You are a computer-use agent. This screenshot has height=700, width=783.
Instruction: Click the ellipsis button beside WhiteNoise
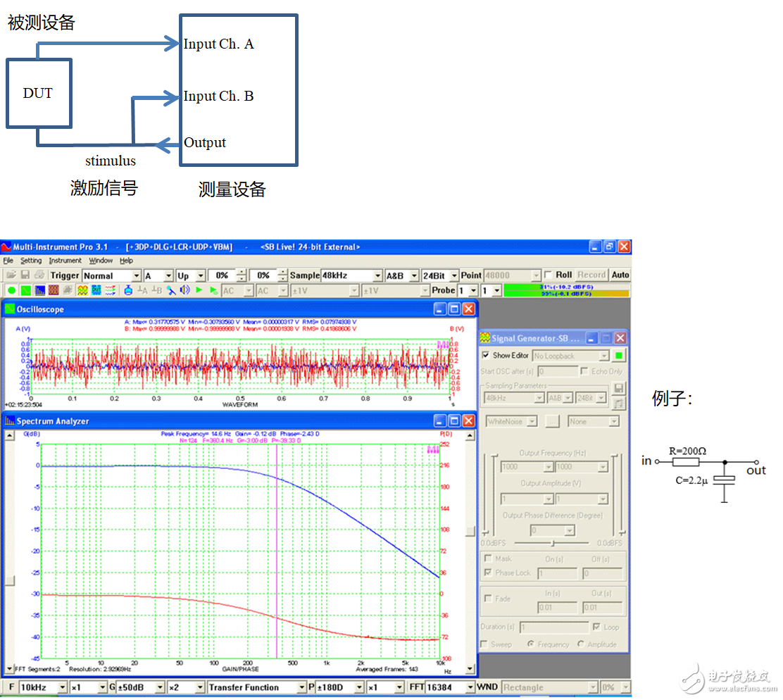[552, 421]
